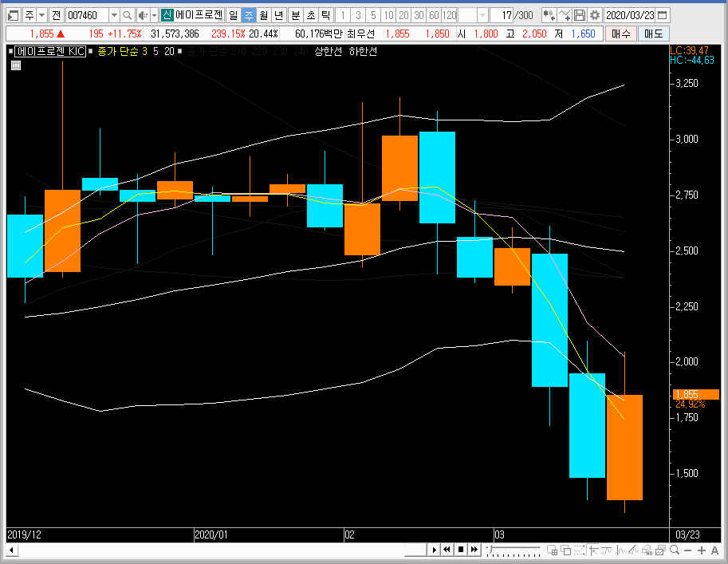Click the 매수 buy button

(620, 34)
